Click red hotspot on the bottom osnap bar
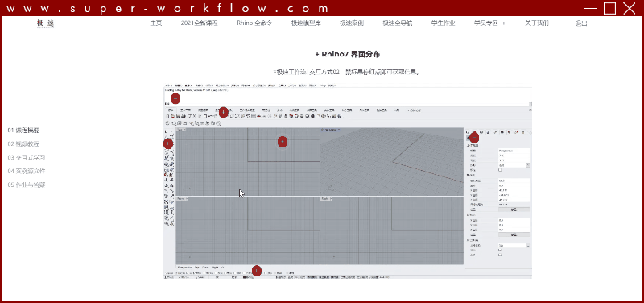644x303 pixels. tap(256, 271)
